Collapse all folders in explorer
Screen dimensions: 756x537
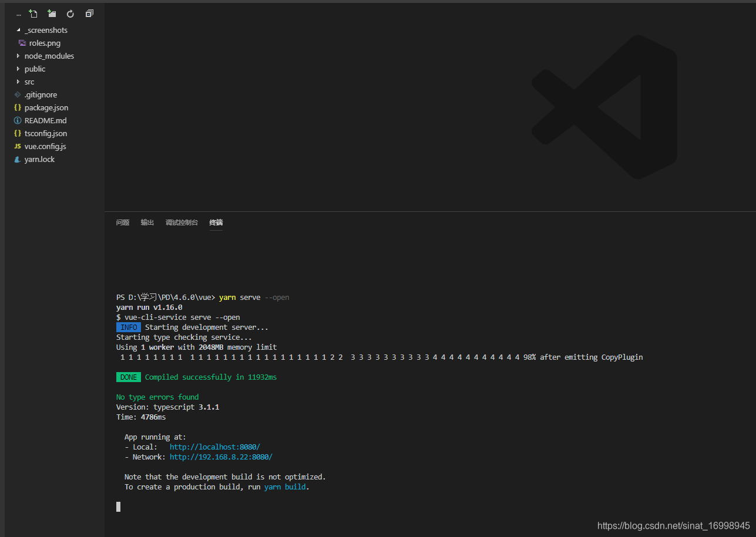pos(89,13)
